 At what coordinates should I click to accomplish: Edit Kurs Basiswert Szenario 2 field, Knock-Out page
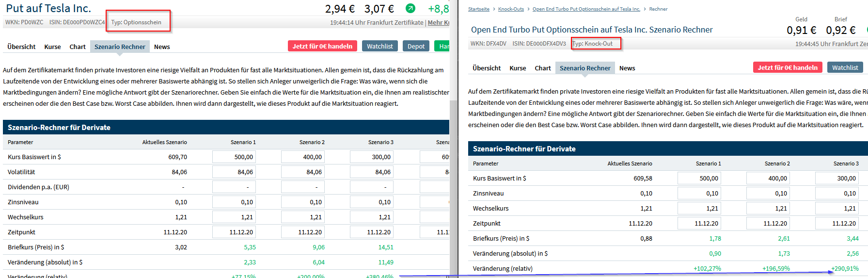(768, 178)
